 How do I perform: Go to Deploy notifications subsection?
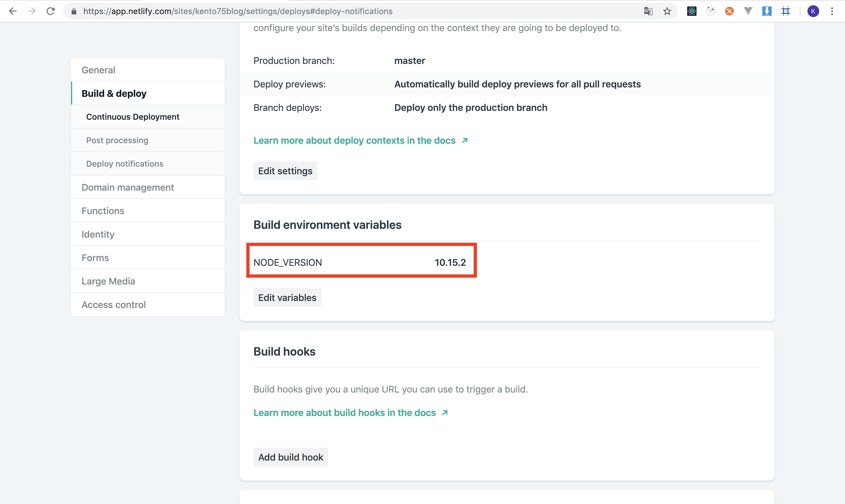pyautogui.click(x=125, y=164)
